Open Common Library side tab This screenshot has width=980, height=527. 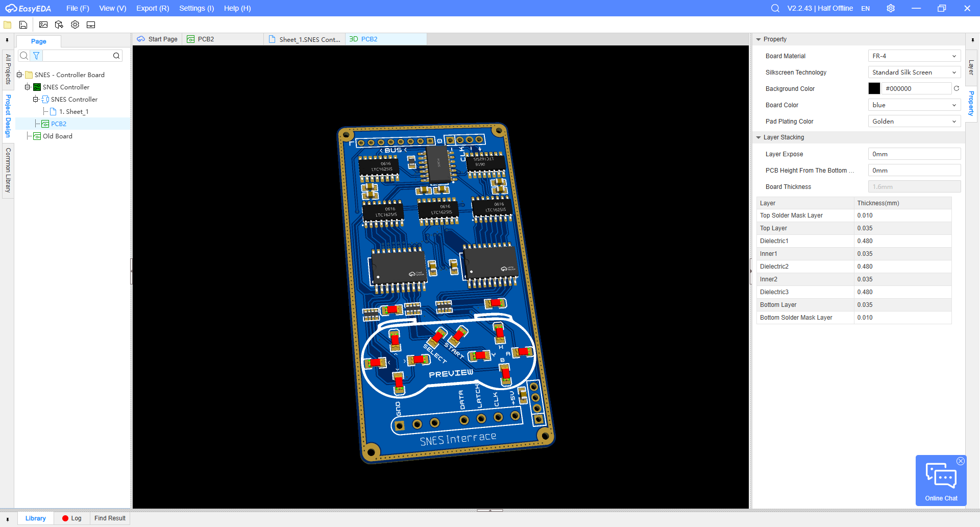pyautogui.click(x=8, y=170)
